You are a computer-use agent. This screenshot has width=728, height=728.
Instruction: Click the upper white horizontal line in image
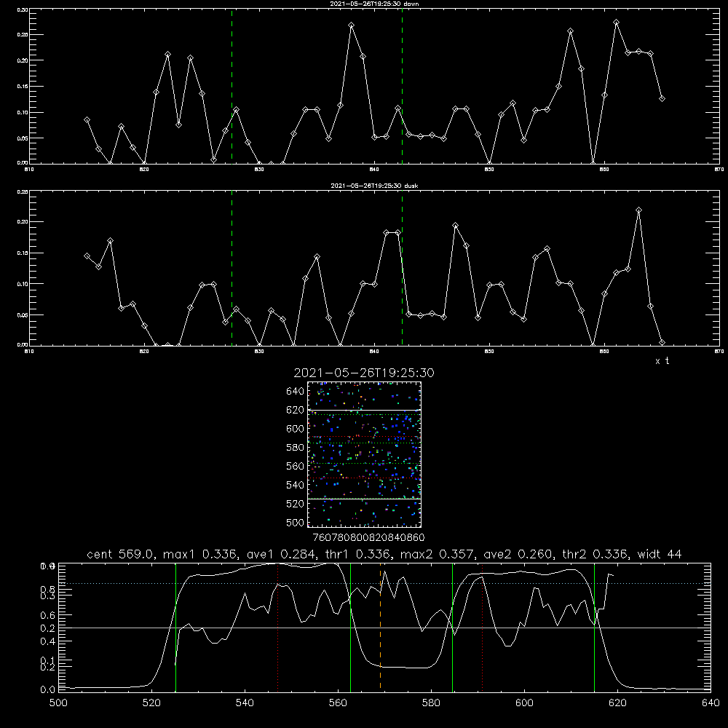coord(365,411)
